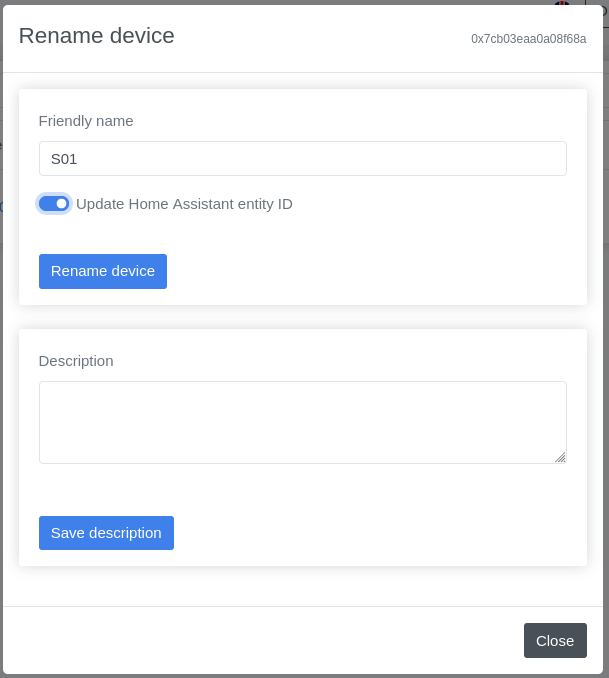Viewport: 609px width, 678px height.
Task: Click the Save description button
Action: pos(106,533)
